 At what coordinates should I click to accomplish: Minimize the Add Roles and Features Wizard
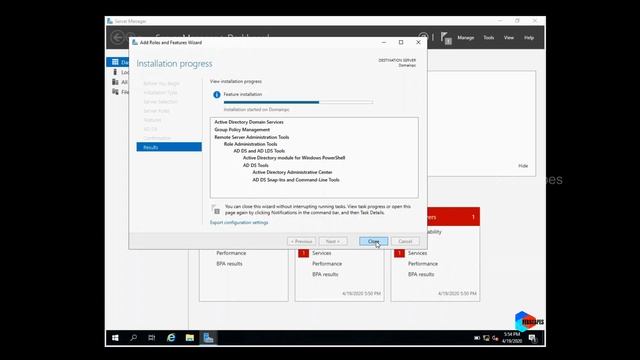click(384, 42)
